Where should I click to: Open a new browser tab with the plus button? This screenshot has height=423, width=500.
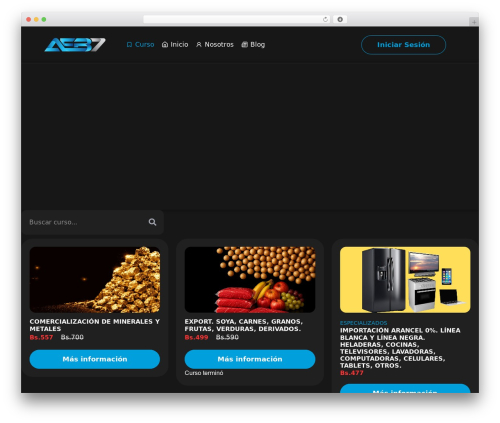tap(474, 22)
